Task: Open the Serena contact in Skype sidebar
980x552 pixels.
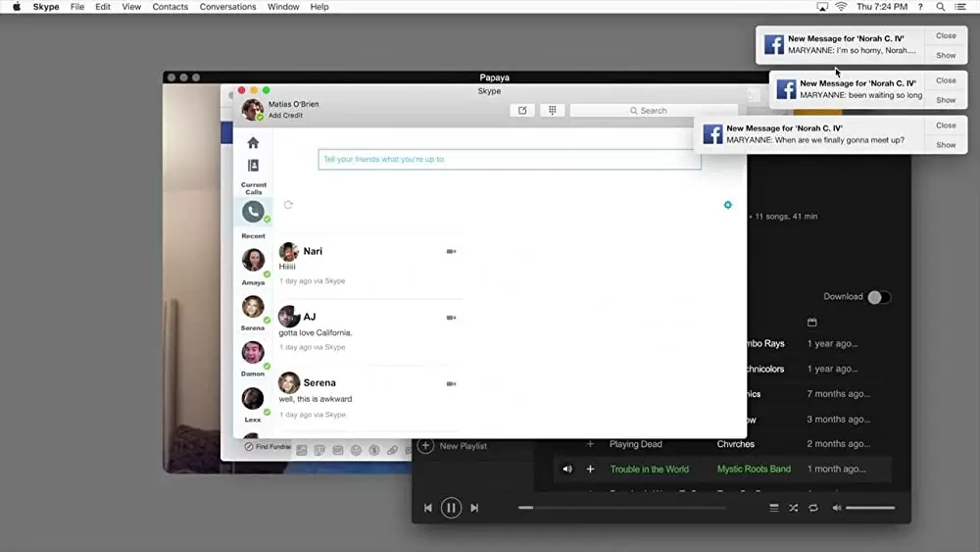Action: (253, 307)
